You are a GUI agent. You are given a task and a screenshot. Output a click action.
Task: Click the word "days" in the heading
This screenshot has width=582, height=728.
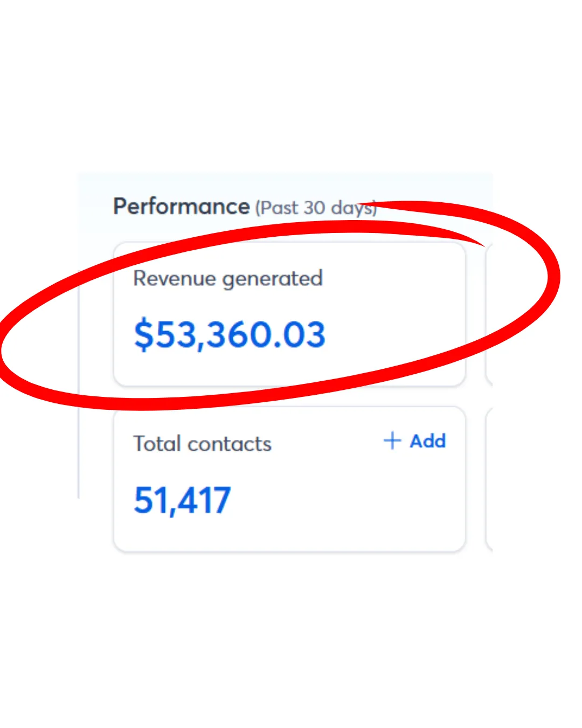350,208
